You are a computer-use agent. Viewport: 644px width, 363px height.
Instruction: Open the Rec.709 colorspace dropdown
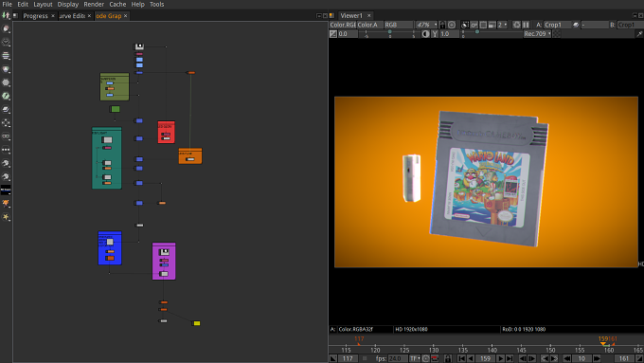pyautogui.click(x=537, y=34)
